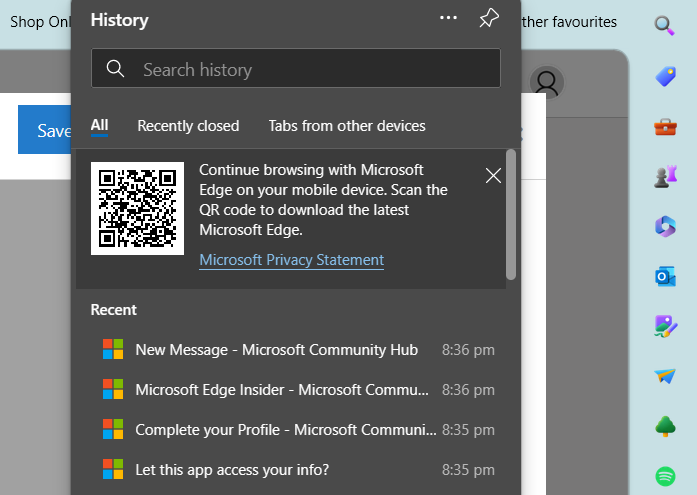Open the Games chess pieces icon
This screenshot has height=495, width=697.
pyautogui.click(x=665, y=176)
